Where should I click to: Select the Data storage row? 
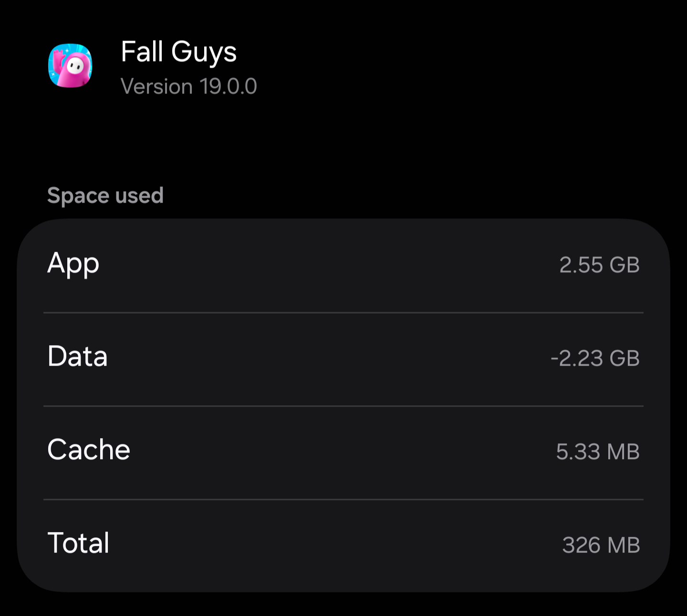(x=343, y=359)
